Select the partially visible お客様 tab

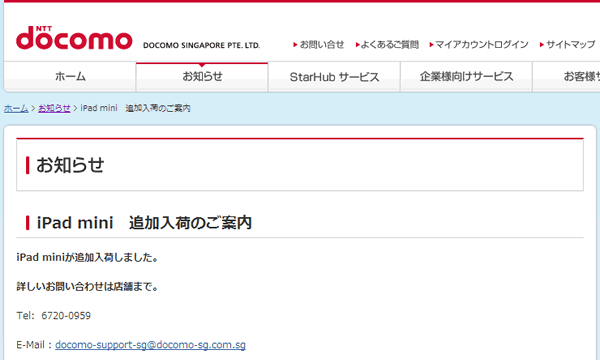[567, 77]
